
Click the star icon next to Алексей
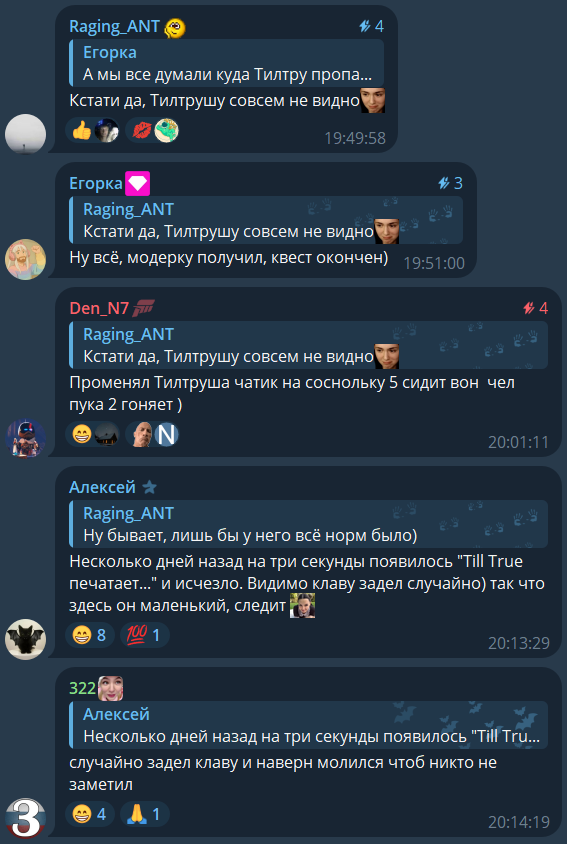tap(149, 488)
